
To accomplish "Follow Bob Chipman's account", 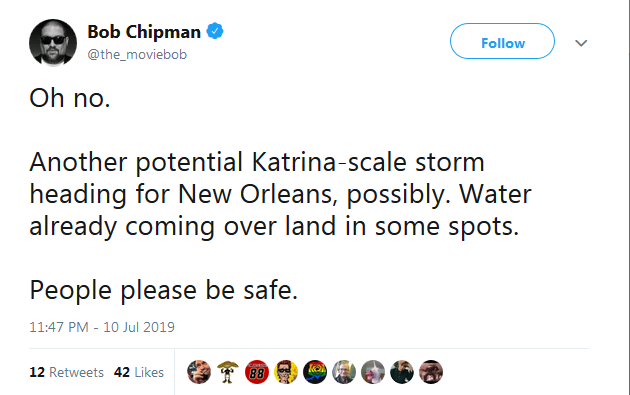I will pos(502,41).
